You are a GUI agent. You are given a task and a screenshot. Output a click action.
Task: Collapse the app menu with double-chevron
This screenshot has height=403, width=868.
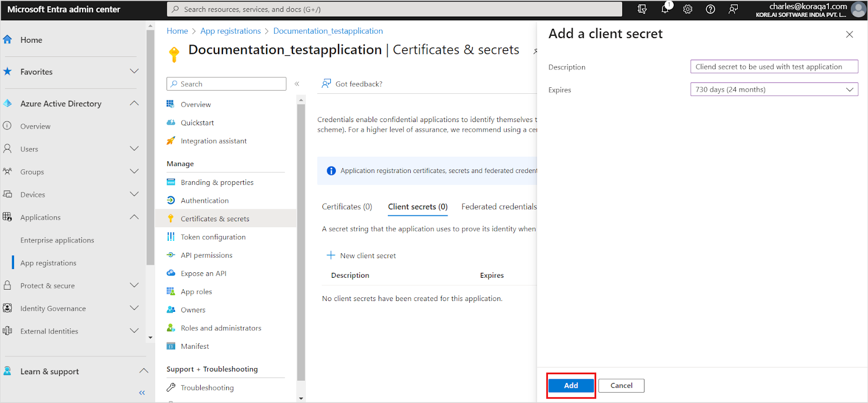click(x=297, y=84)
